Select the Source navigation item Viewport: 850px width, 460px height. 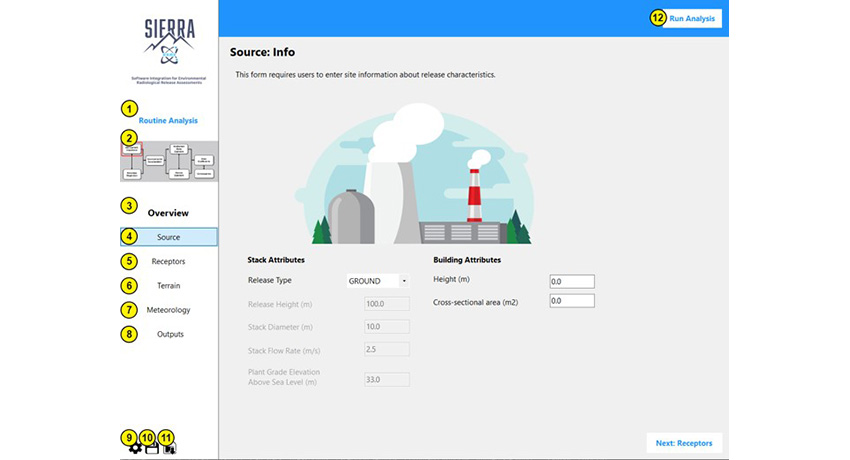tap(169, 237)
